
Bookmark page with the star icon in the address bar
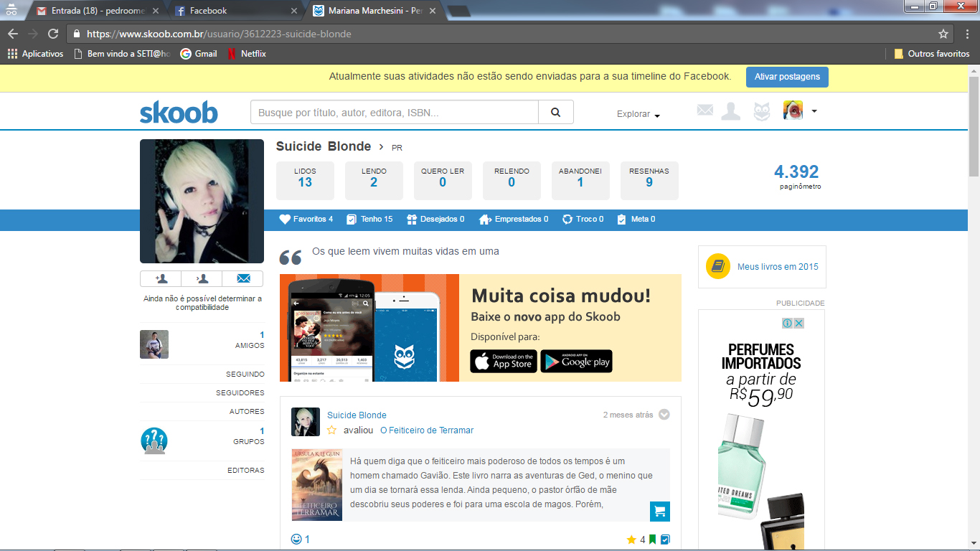(x=943, y=34)
